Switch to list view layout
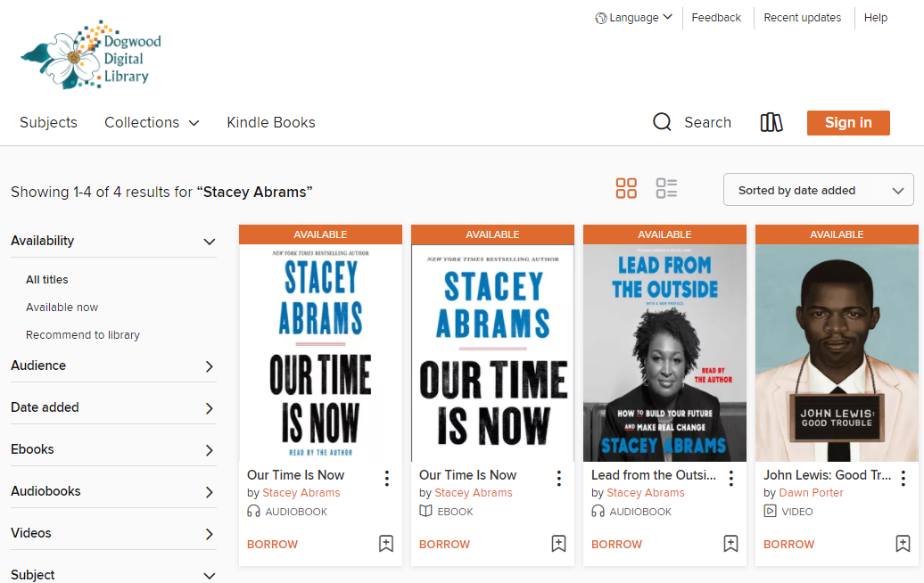Viewport: 924px width, 583px height. pyautogui.click(x=666, y=188)
